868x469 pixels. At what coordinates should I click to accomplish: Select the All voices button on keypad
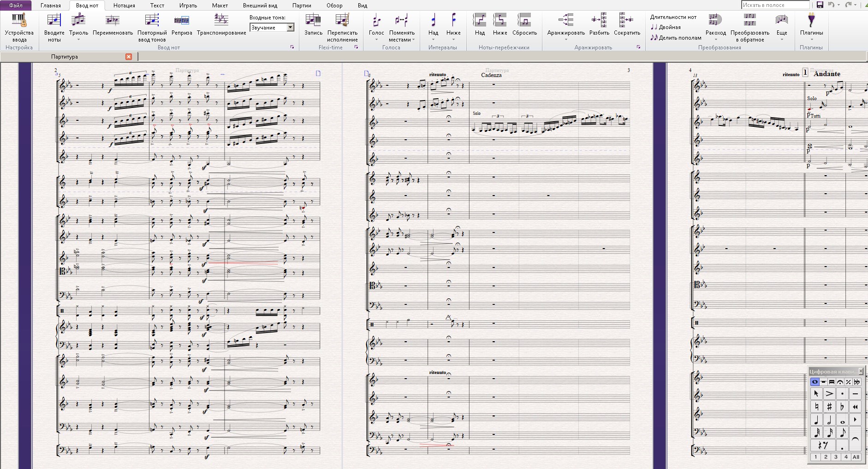click(x=856, y=457)
